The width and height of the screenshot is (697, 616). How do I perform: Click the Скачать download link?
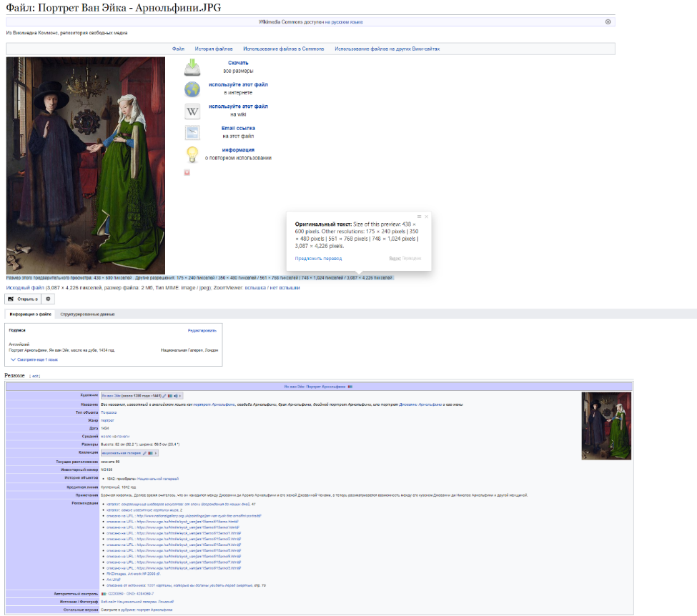(238, 63)
